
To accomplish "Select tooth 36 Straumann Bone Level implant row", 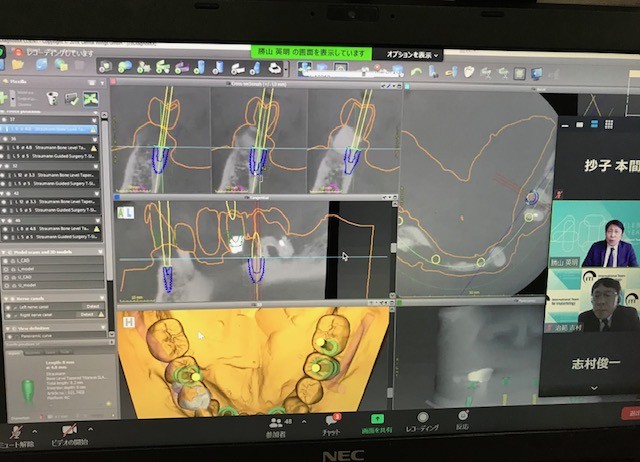I will (x=51, y=148).
